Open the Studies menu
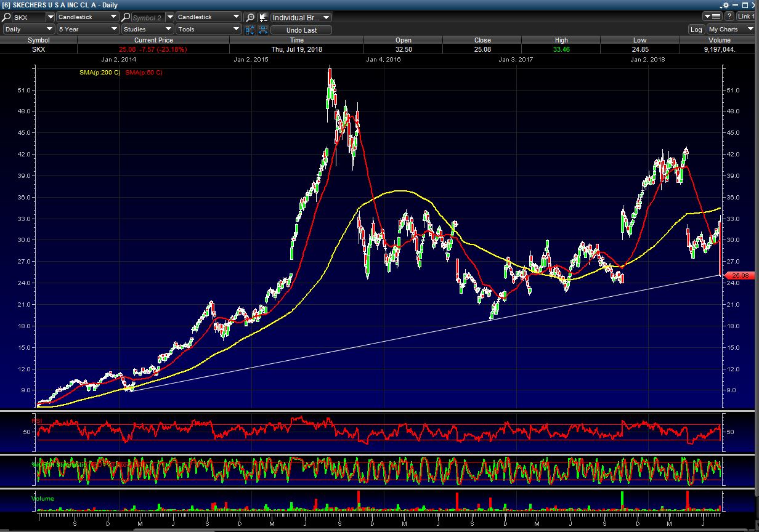The image size is (759, 532). (147, 29)
